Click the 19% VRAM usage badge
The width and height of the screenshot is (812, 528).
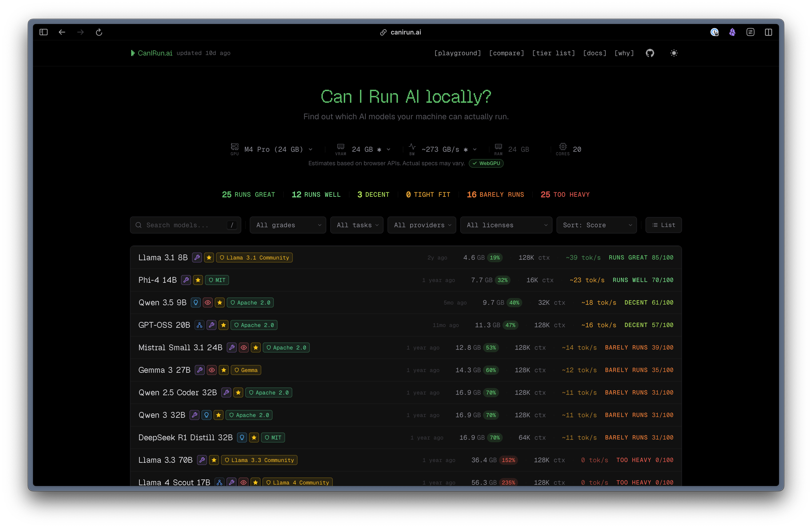click(x=495, y=257)
